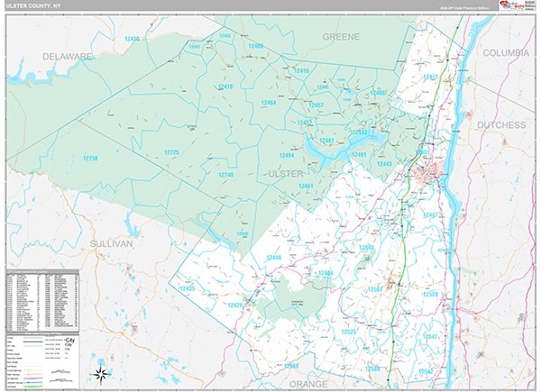This screenshot has height=392, width=541.
Task: Click ZIP code 12443
Action: [x=384, y=164]
